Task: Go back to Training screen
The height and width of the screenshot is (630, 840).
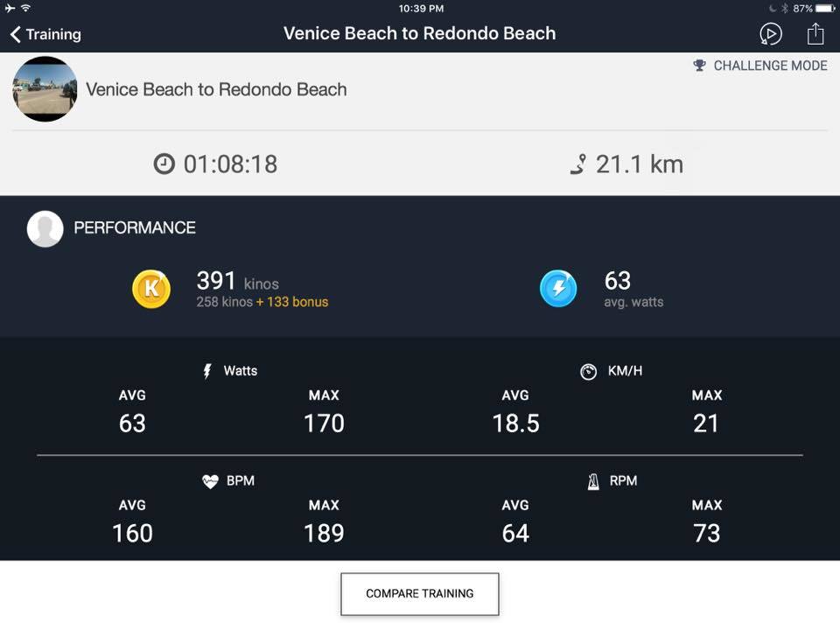Action: point(45,34)
